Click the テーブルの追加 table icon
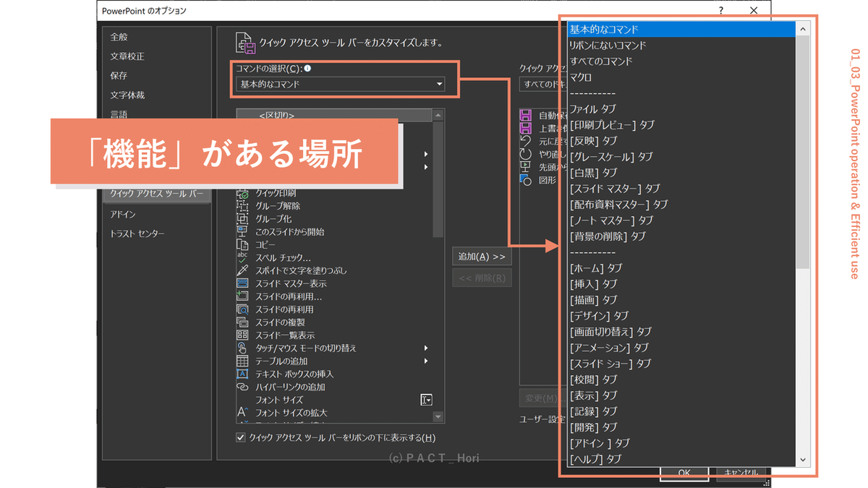 click(243, 361)
